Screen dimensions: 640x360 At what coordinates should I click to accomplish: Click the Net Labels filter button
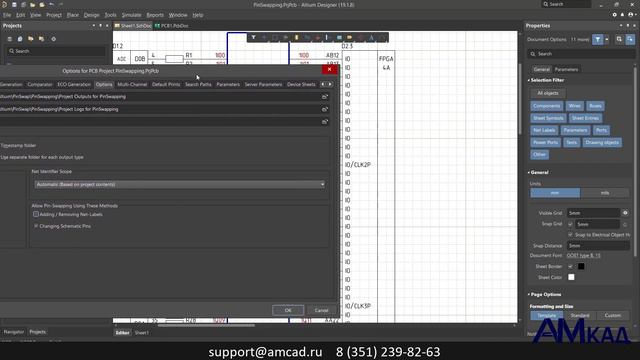[544, 130]
